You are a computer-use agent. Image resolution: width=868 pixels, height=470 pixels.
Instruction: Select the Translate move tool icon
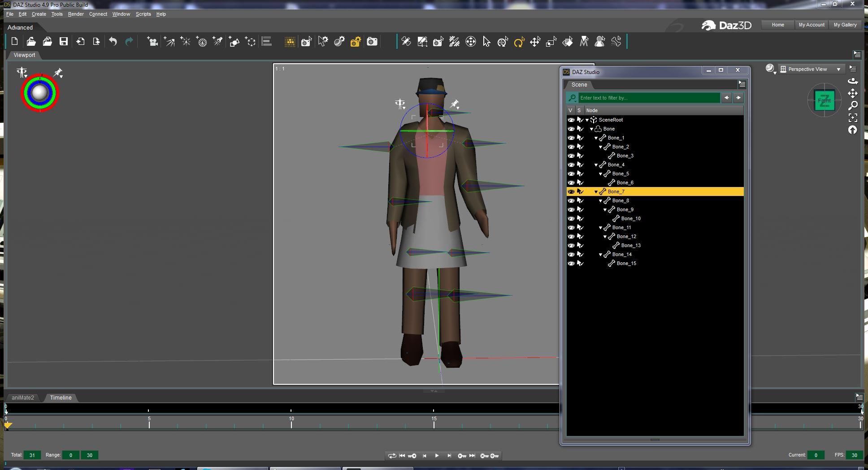coord(535,42)
